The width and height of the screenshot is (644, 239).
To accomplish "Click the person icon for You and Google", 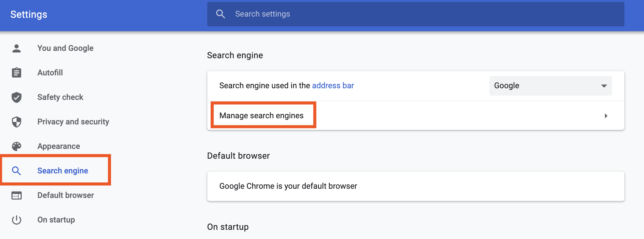I will tap(17, 48).
